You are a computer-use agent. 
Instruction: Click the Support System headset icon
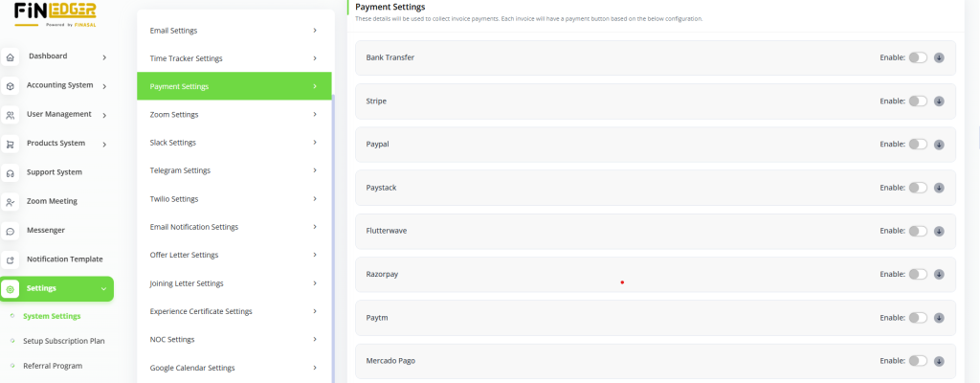11,173
